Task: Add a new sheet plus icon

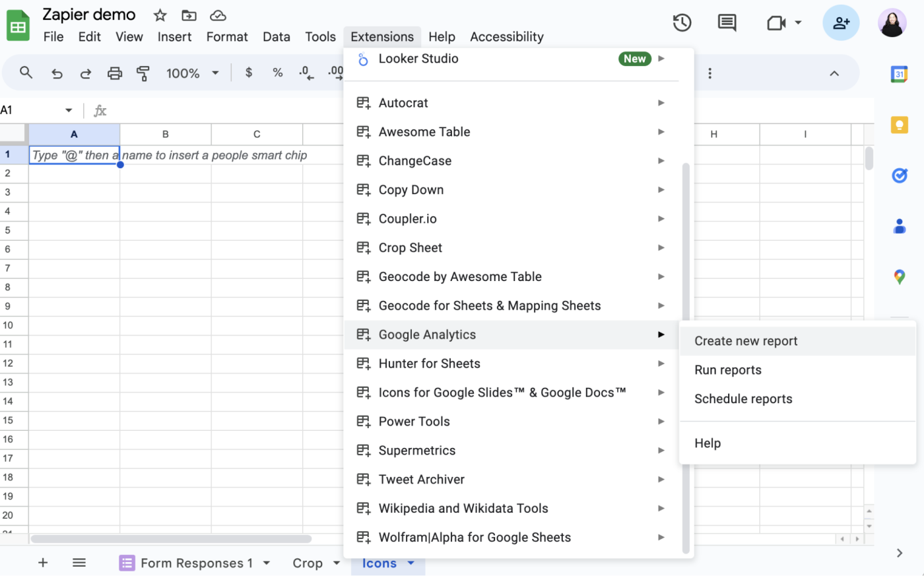Action: point(43,562)
